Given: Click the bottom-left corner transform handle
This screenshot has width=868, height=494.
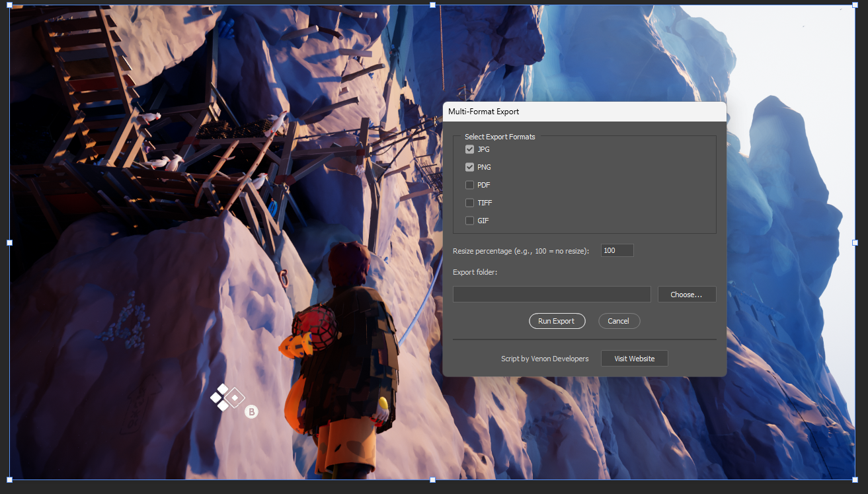Looking at the screenshot, I should [9, 479].
